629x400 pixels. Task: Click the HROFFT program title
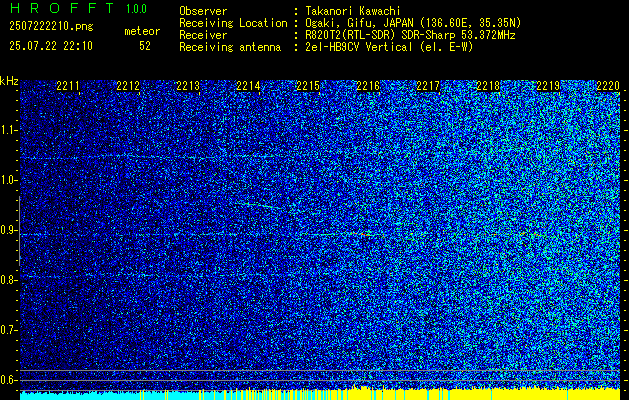[x=62, y=8]
